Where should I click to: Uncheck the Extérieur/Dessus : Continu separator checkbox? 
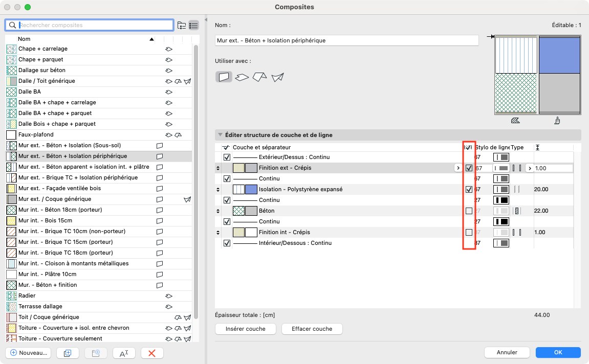227,157
